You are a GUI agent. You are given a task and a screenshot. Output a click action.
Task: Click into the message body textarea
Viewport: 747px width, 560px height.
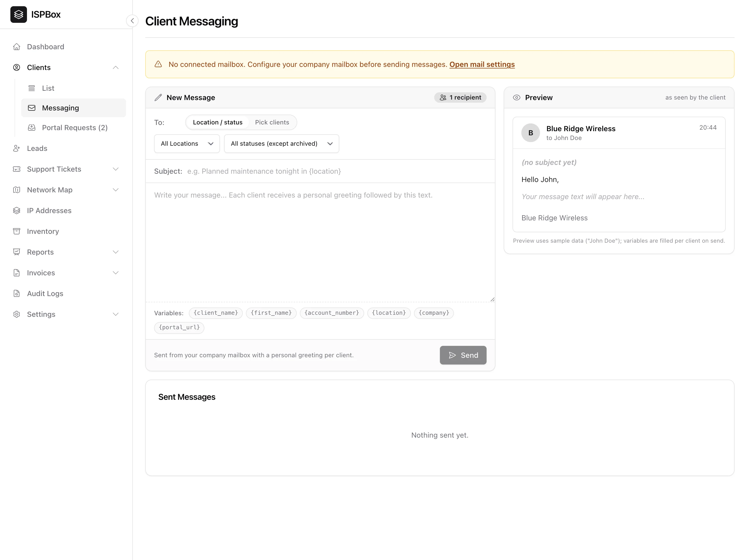(x=320, y=242)
